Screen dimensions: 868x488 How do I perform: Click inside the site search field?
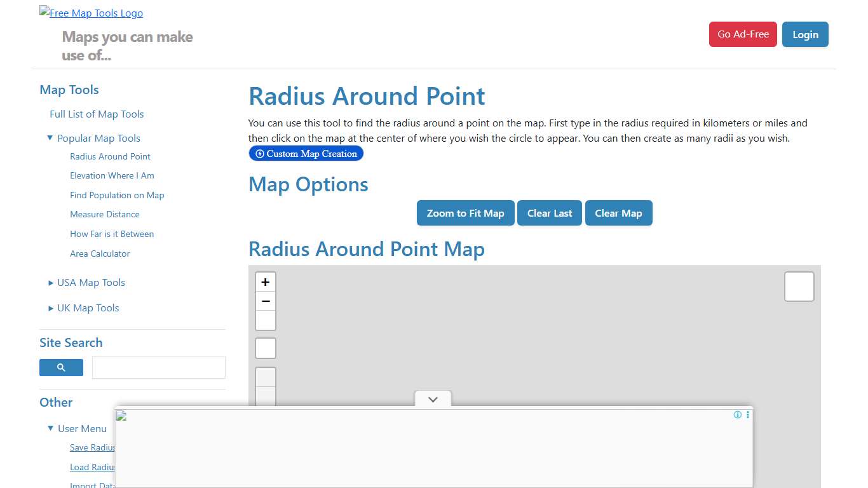[158, 367]
